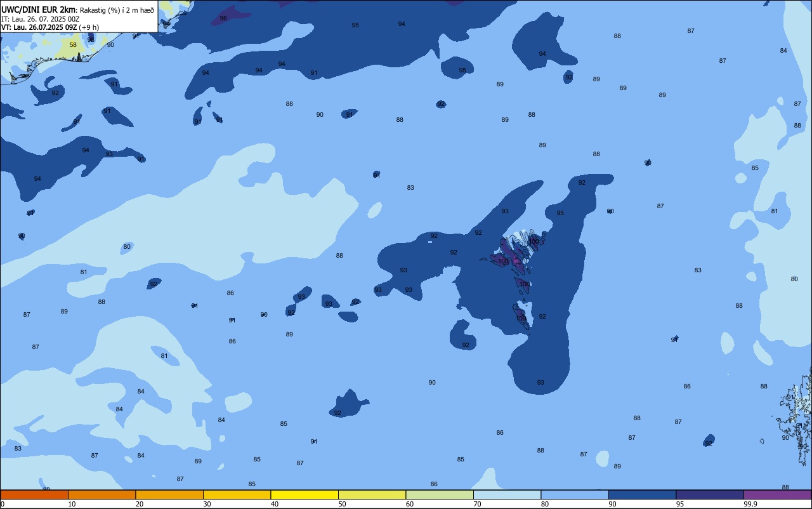Viewport: 812px width, 509px height.
Task: Click the "20" legend tick label
Action: coord(140,504)
